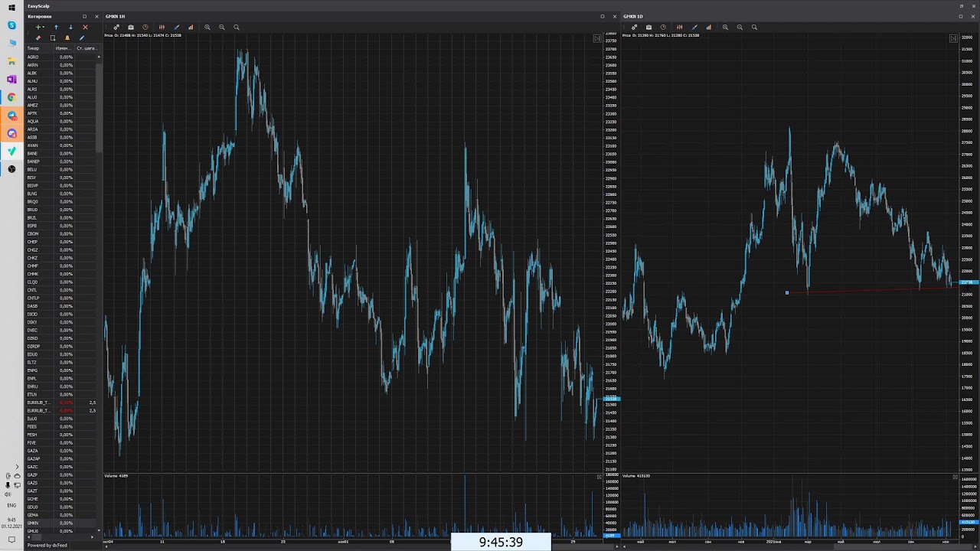Add a ticker with the green plus icon
This screenshot has width=980, height=551.
pyautogui.click(x=38, y=28)
